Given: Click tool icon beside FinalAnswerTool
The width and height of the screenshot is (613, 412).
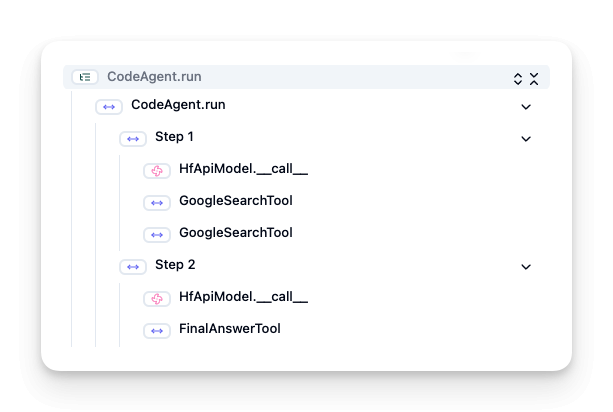Looking at the screenshot, I should click(x=157, y=331).
